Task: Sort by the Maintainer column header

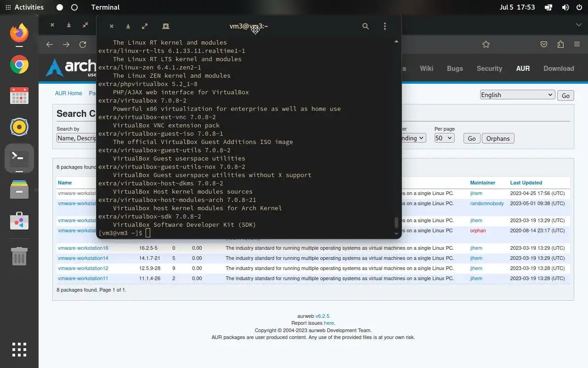Action: pyautogui.click(x=482, y=183)
